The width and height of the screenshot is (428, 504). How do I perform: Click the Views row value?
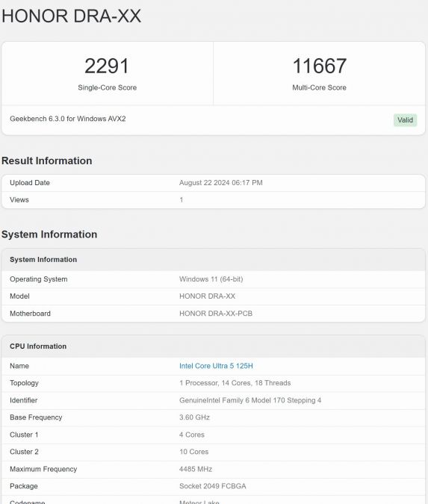(x=182, y=199)
